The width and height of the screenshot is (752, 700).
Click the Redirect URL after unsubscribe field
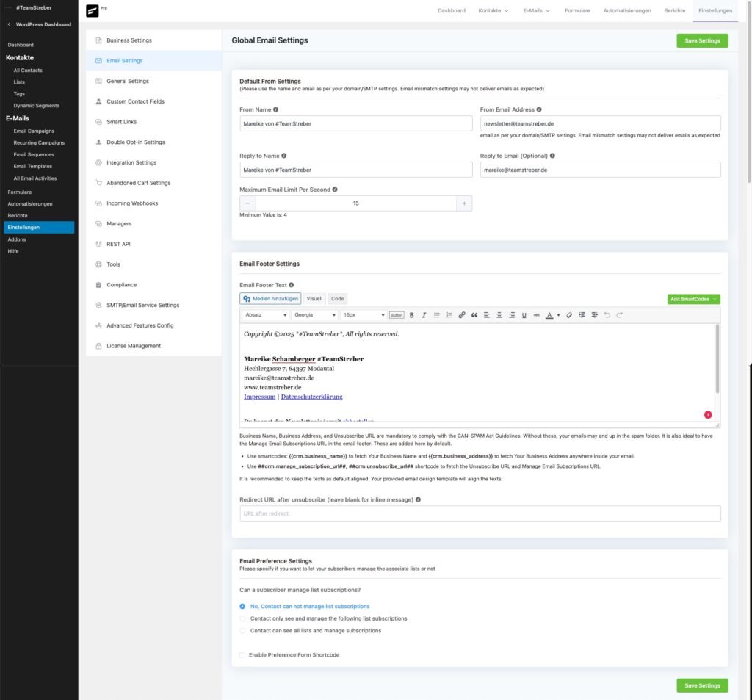click(x=480, y=513)
